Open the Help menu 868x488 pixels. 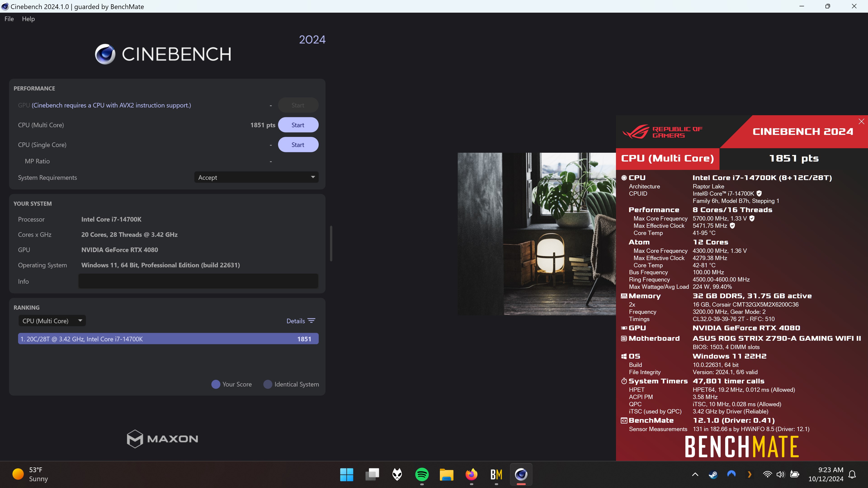(28, 19)
